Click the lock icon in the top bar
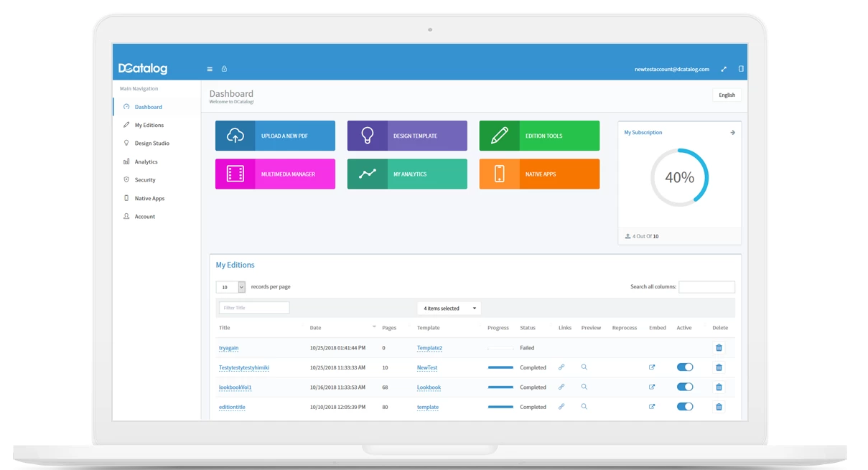The height and width of the screenshot is (470, 868). 224,68
